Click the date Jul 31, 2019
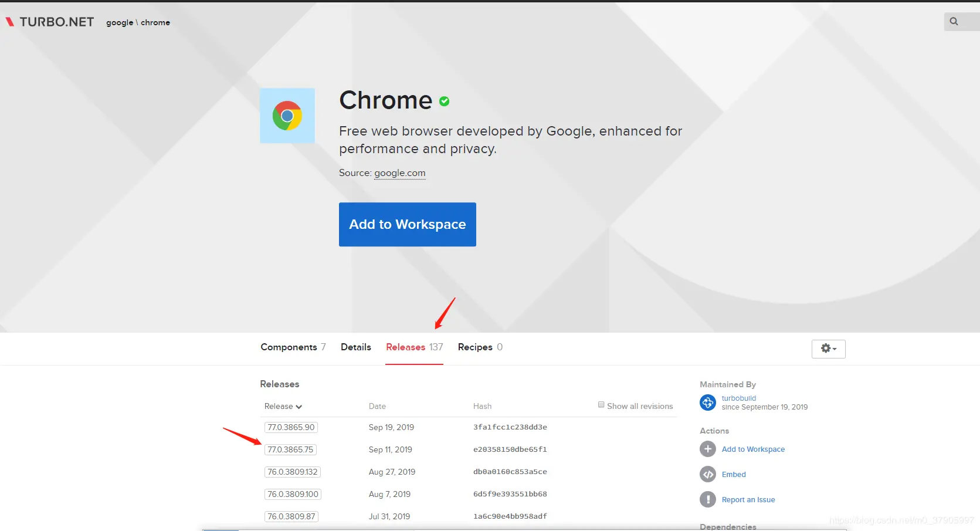Screen dimensions: 980x531 [x=389, y=516]
